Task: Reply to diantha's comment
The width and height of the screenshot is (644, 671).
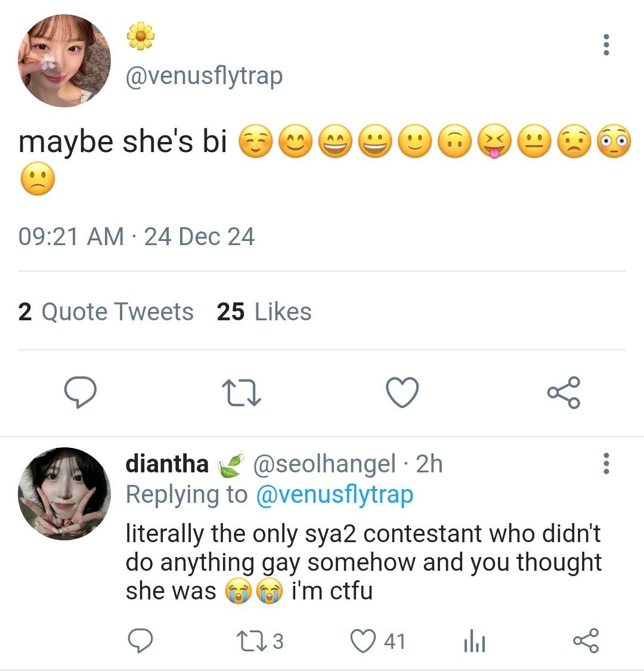Action: click(140, 641)
